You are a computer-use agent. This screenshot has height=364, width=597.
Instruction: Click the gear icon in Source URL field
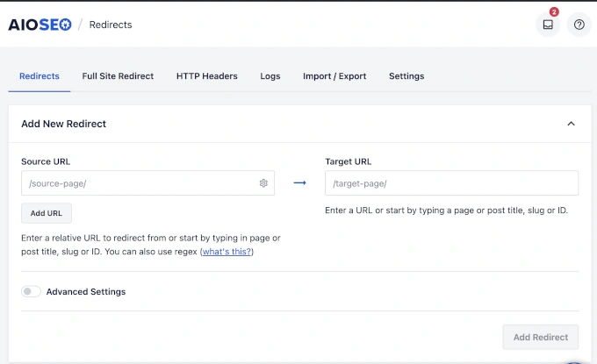coord(263,183)
